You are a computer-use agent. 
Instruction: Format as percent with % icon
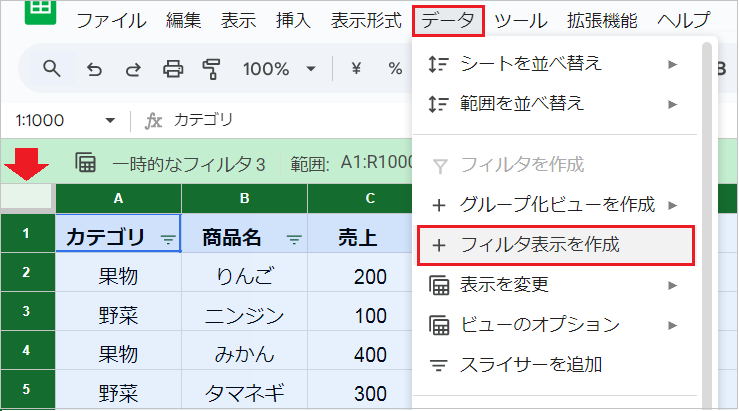[x=395, y=69]
